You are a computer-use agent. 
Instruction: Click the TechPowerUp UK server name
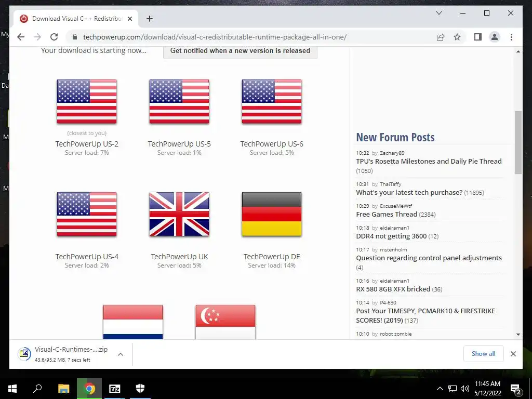click(179, 257)
